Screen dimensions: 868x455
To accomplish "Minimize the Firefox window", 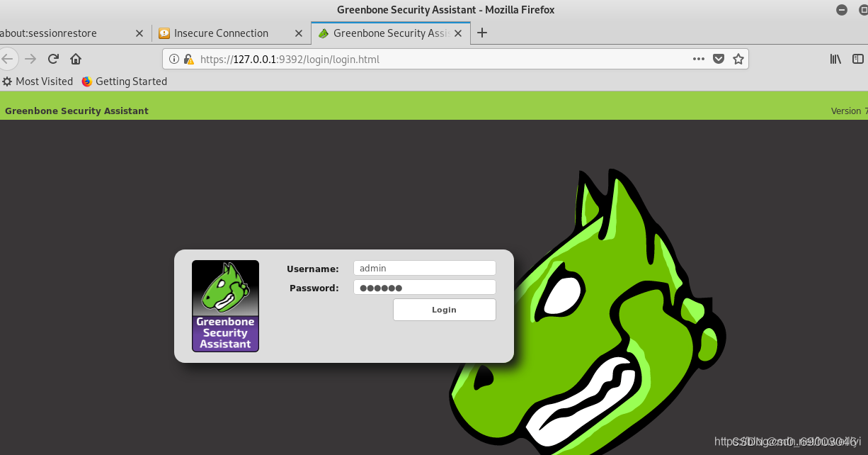I will (841, 10).
